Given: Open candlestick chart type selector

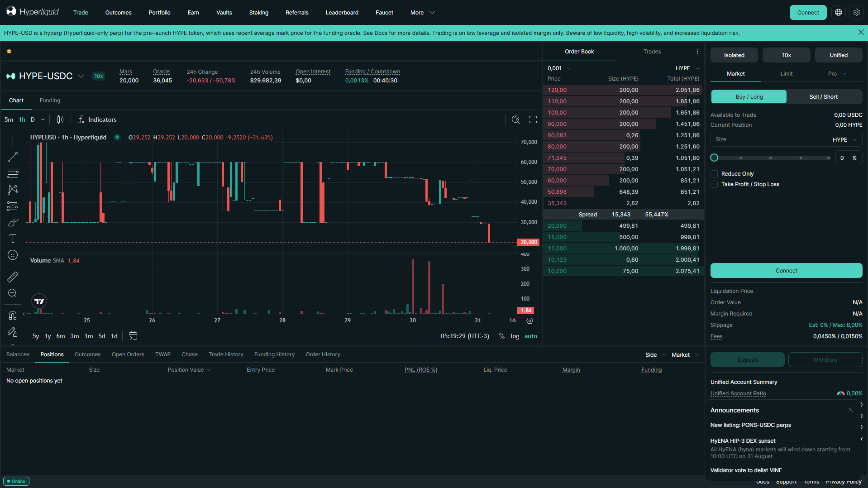Looking at the screenshot, I should pyautogui.click(x=60, y=120).
